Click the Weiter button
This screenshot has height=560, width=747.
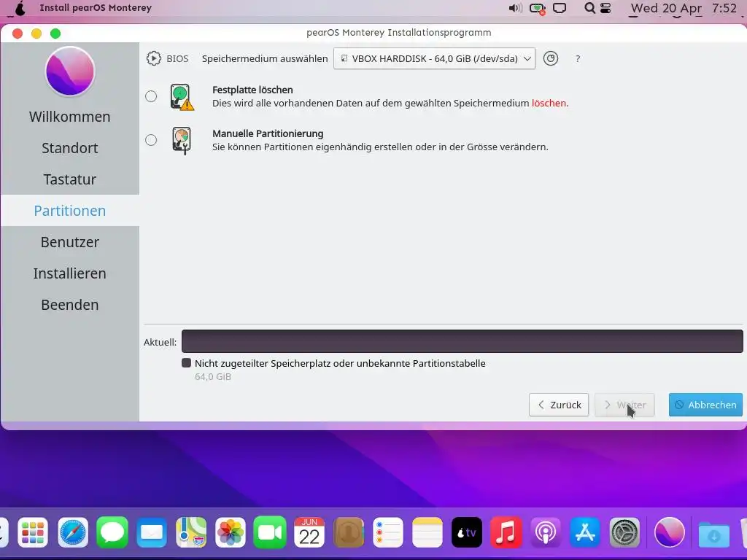click(624, 405)
